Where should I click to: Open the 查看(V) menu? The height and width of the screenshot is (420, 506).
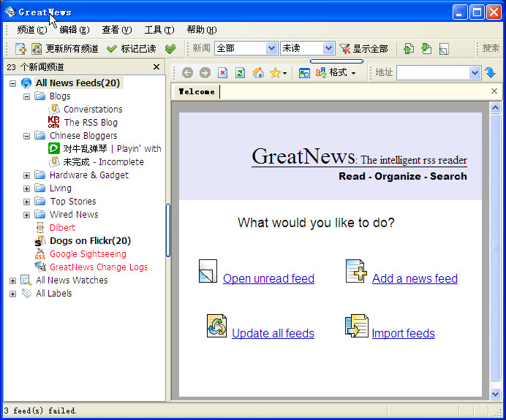click(117, 30)
